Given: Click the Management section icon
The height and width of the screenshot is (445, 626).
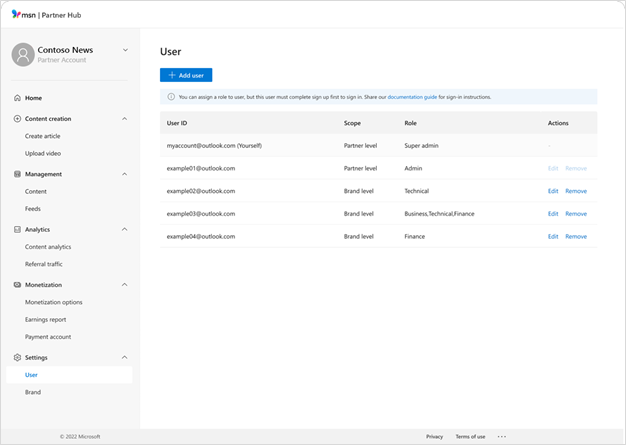Looking at the screenshot, I should pyautogui.click(x=17, y=174).
